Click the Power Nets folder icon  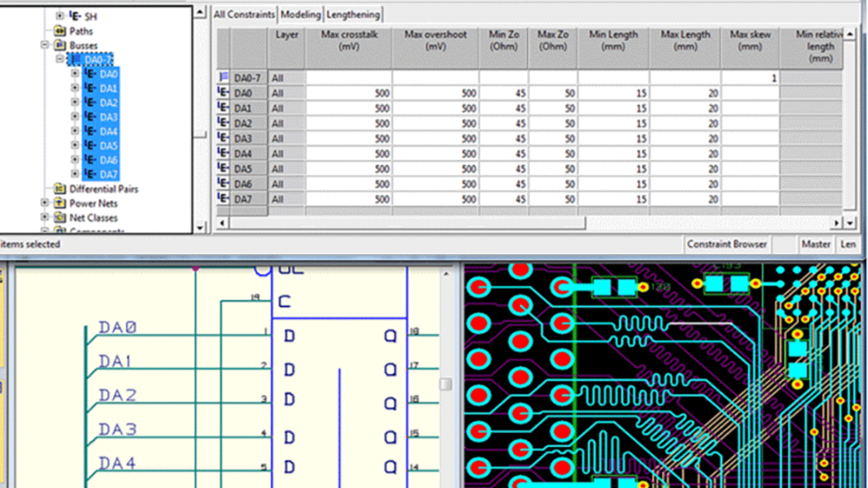click(x=60, y=203)
